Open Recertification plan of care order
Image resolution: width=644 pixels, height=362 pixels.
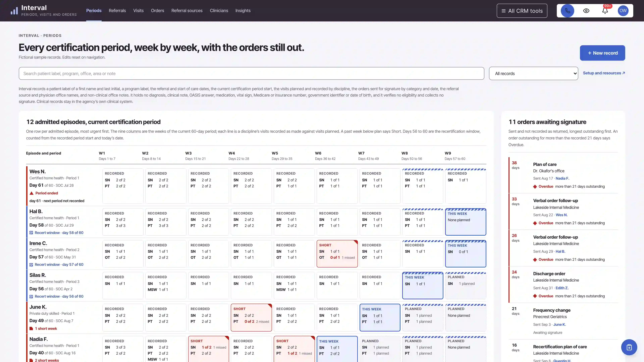click(560, 347)
